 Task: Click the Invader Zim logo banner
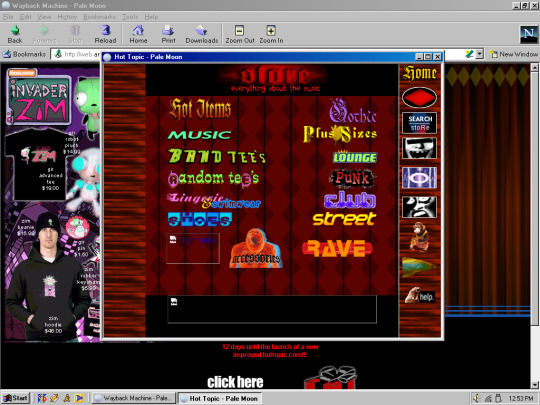[39, 96]
